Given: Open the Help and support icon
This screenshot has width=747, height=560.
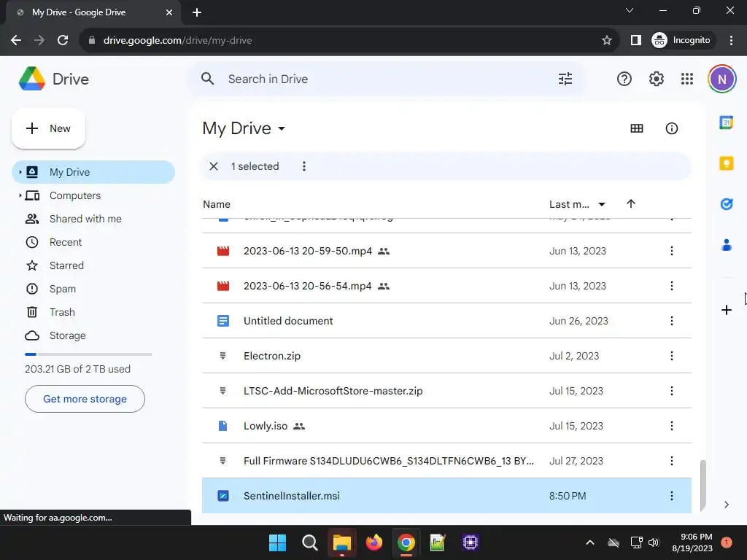Looking at the screenshot, I should click(624, 79).
